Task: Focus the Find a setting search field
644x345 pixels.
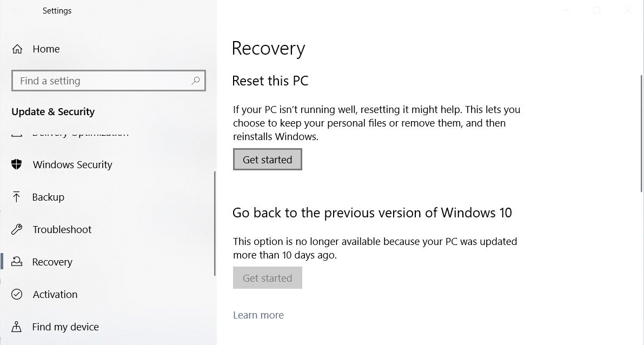Action: point(103,81)
